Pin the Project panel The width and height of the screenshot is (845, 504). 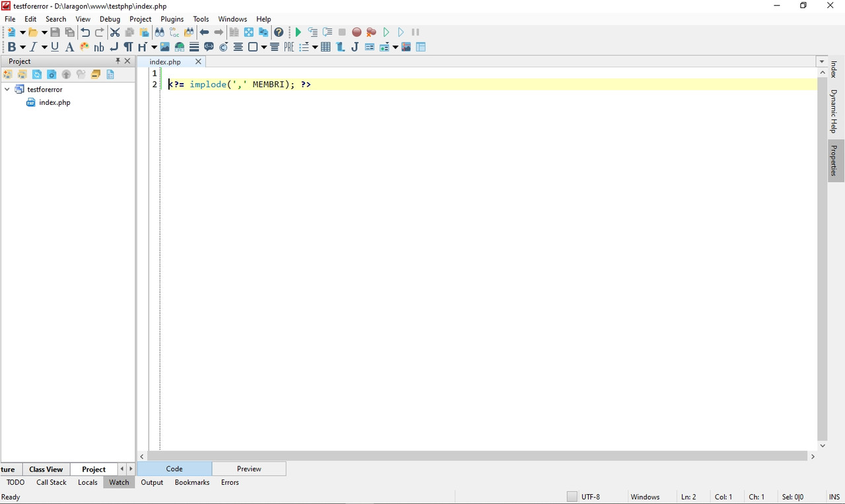coord(118,61)
